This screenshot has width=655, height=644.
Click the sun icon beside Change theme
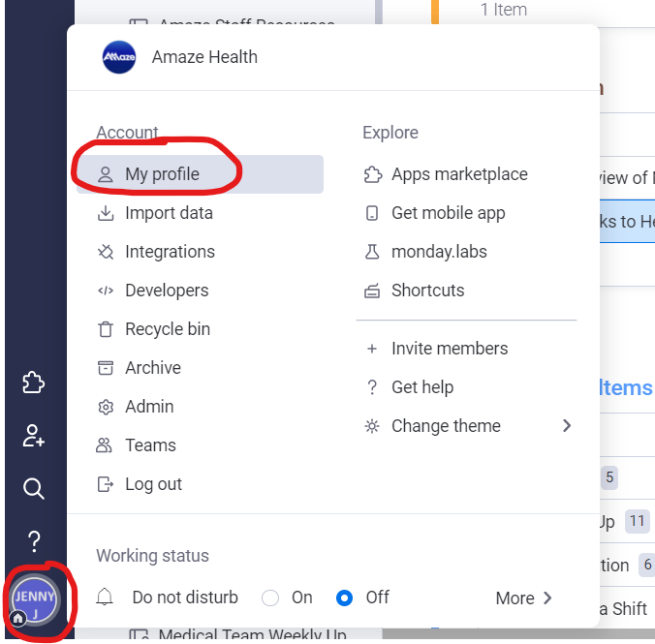click(372, 426)
